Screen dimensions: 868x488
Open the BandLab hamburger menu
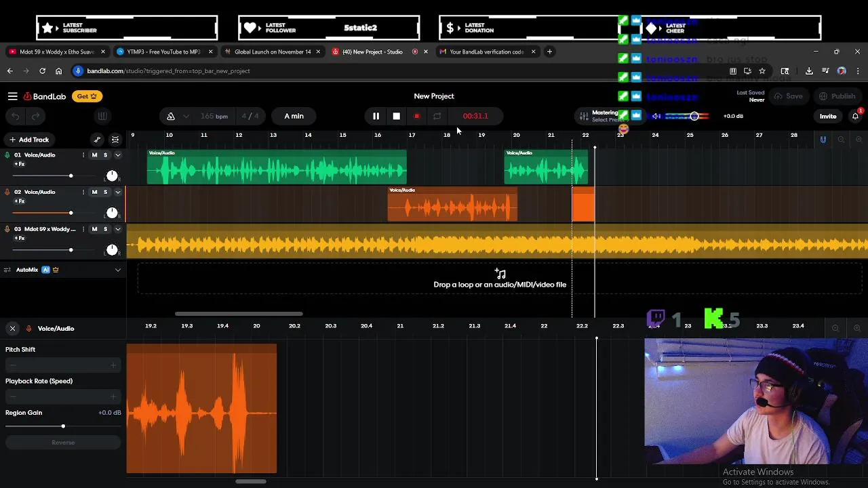click(12, 96)
